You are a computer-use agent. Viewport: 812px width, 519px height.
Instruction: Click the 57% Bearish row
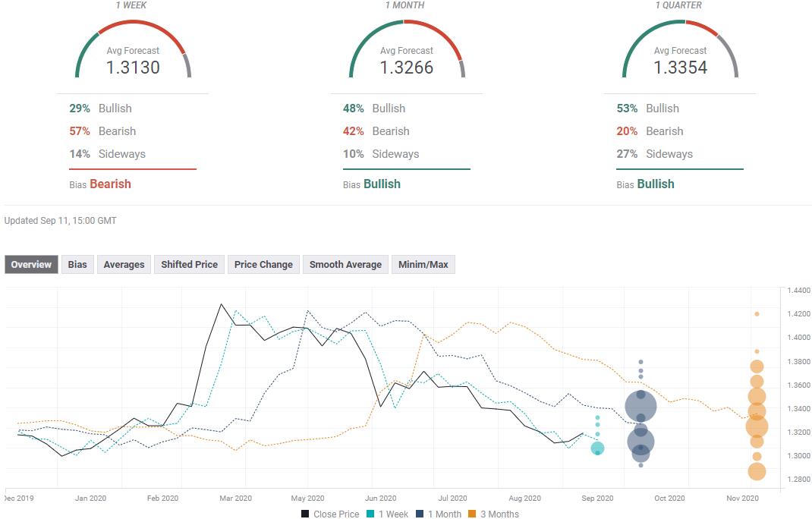coord(102,131)
